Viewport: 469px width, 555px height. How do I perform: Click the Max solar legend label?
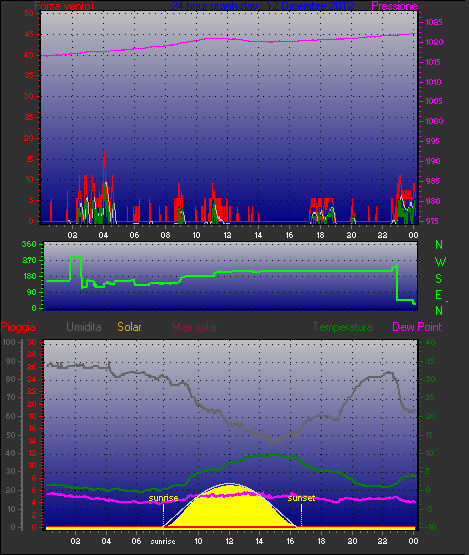coord(195,327)
